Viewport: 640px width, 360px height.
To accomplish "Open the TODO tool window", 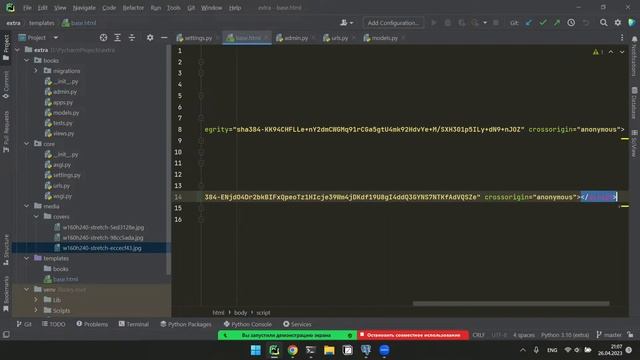I will (53, 324).
